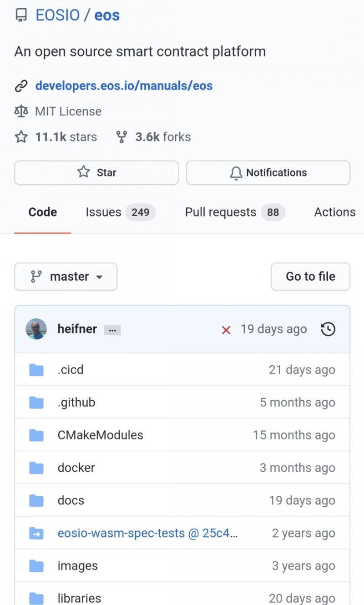Screen dimensions: 364x605
Task: Toggle the Star button for this repo
Action: 96,173
